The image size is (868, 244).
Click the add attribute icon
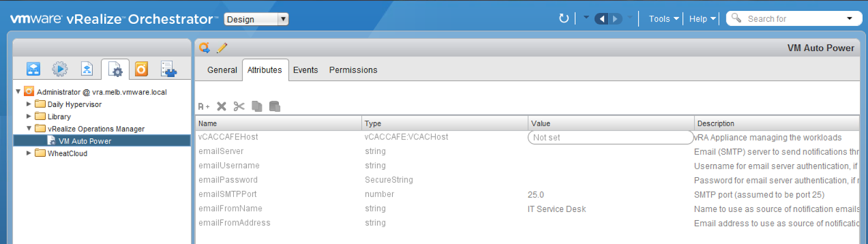(x=203, y=107)
